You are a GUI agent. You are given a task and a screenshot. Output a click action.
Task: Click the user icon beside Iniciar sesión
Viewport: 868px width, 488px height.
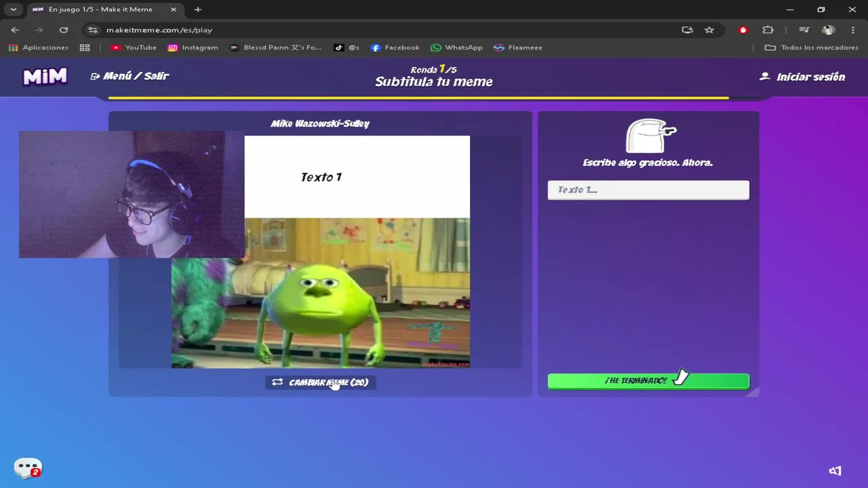coord(765,77)
